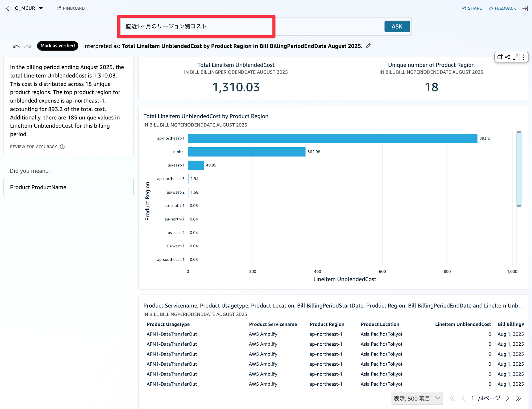
Task: Sort by LineItem UnblendedCost column header
Action: click(x=463, y=324)
